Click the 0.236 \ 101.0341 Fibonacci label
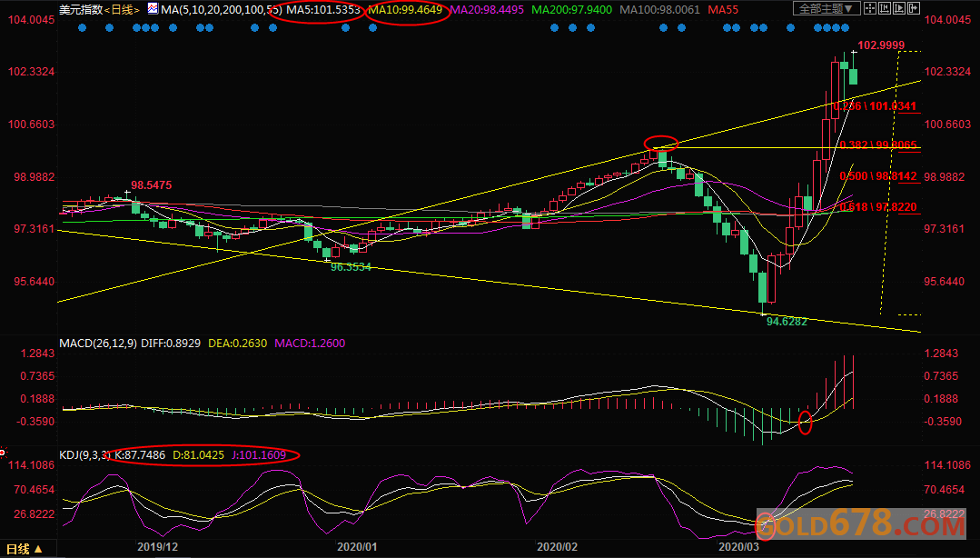 click(x=875, y=106)
